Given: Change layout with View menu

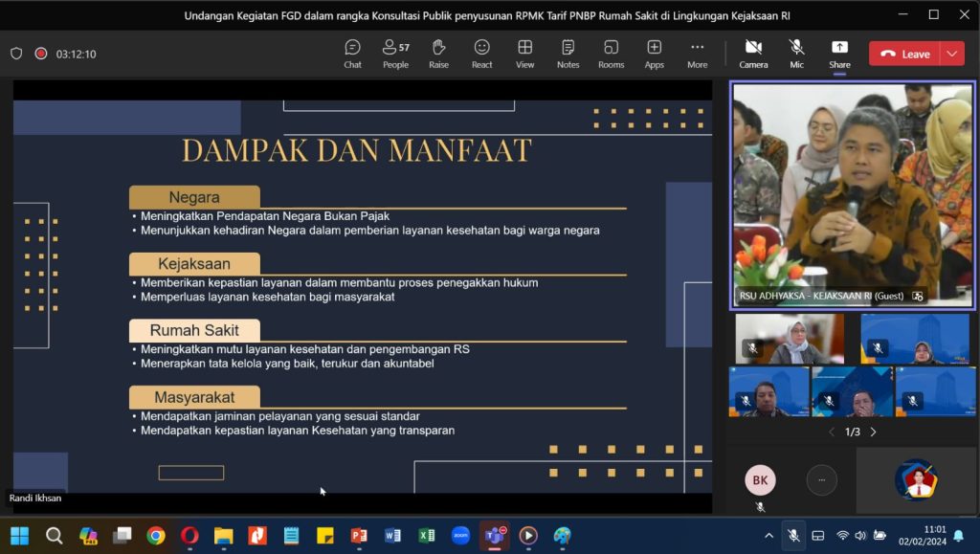Looking at the screenshot, I should coord(524,54).
